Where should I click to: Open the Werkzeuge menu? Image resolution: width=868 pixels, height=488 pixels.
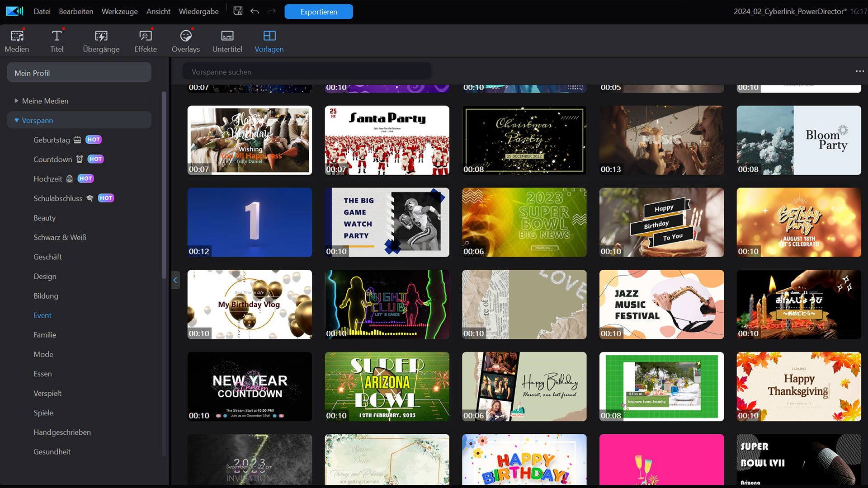coord(119,11)
